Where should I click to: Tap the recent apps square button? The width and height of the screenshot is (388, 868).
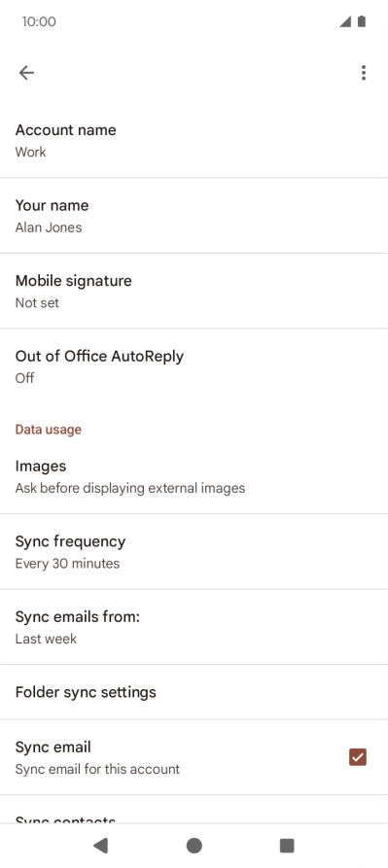pyautogui.click(x=287, y=845)
